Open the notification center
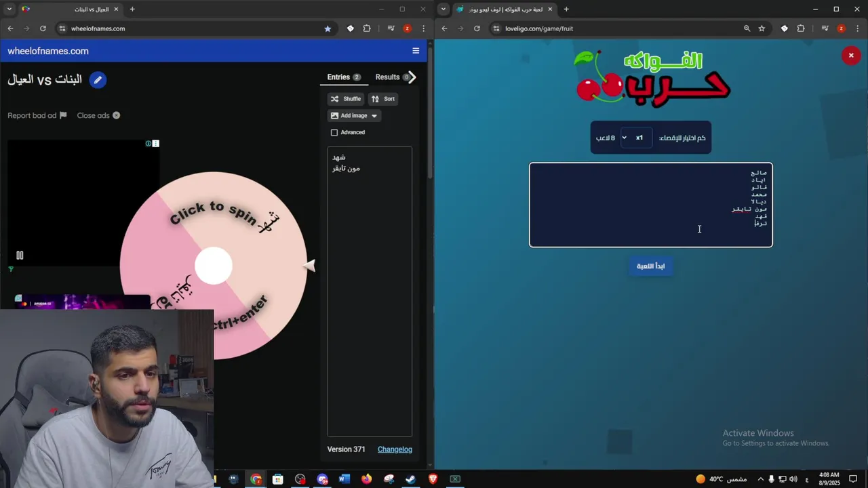Viewport: 868px width, 488px height. [853, 479]
